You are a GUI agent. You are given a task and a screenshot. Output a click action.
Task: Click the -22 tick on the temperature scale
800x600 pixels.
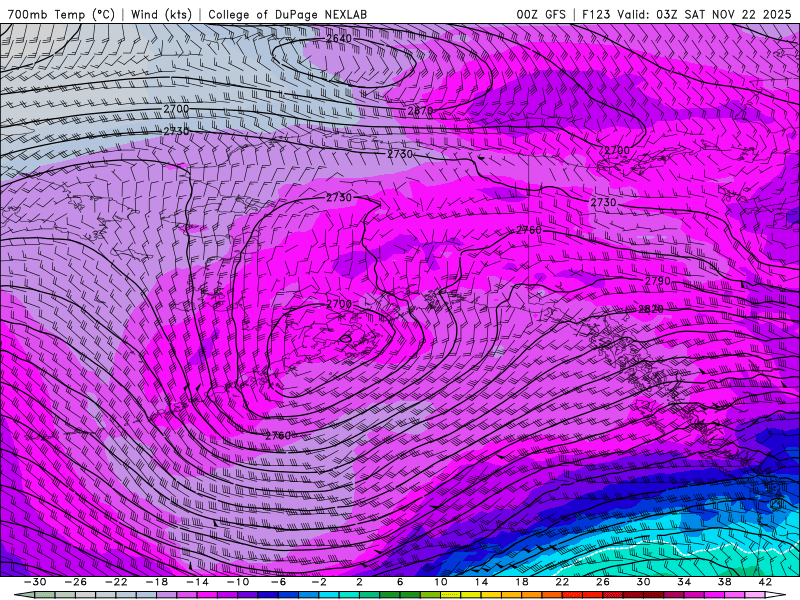point(116,582)
